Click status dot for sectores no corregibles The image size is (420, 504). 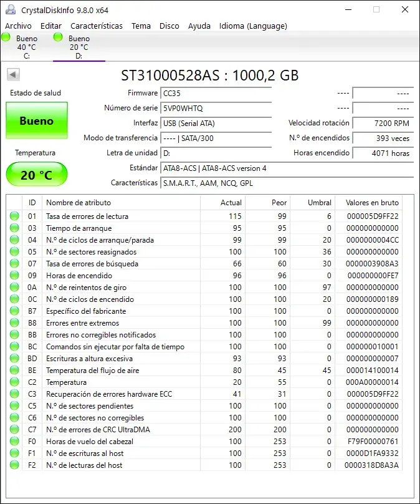point(14,417)
